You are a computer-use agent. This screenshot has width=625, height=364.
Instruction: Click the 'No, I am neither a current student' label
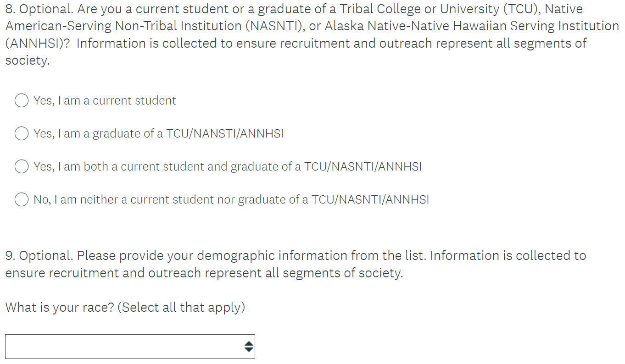[231, 200]
